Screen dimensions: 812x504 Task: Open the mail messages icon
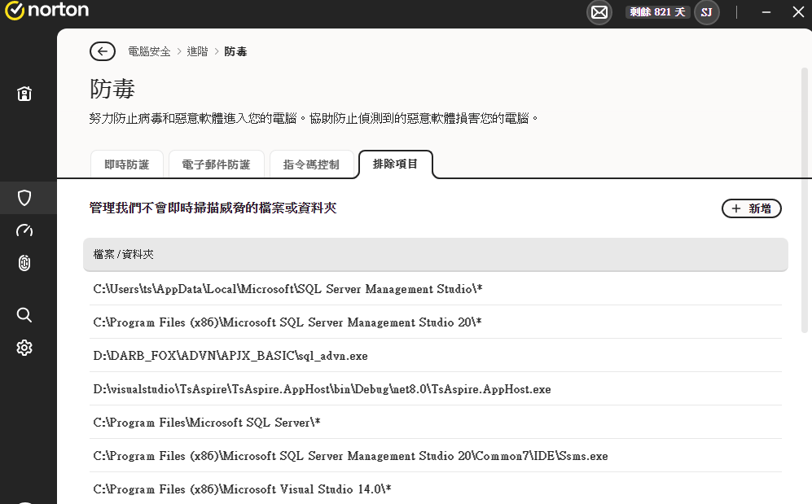[599, 12]
